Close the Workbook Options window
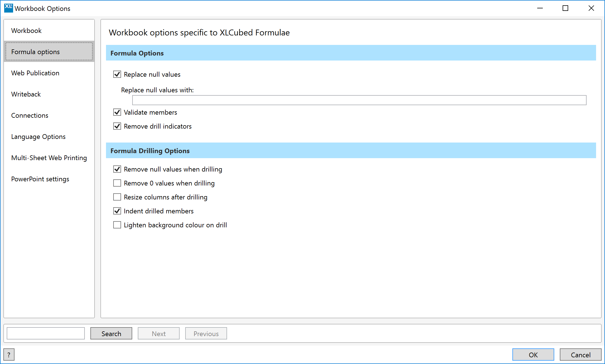This screenshot has width=605, height=364. [591, 8]
